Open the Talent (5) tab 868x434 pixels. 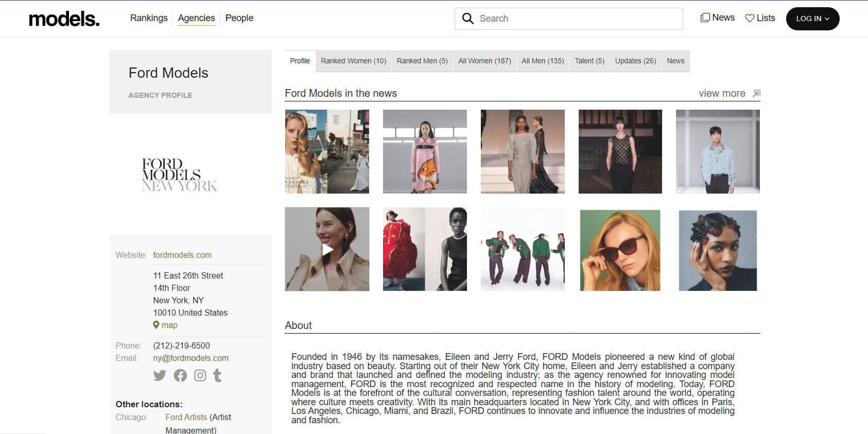tap(589, 61)
